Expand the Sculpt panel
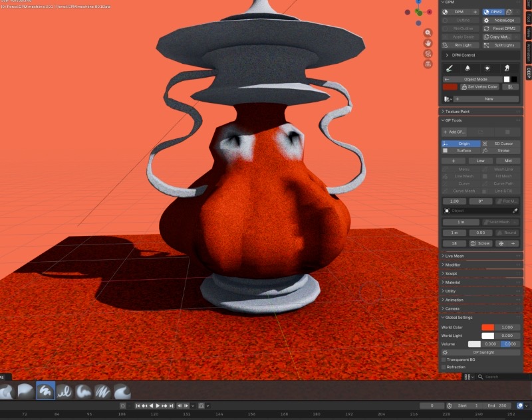532x420 pixels. point(480,274)
